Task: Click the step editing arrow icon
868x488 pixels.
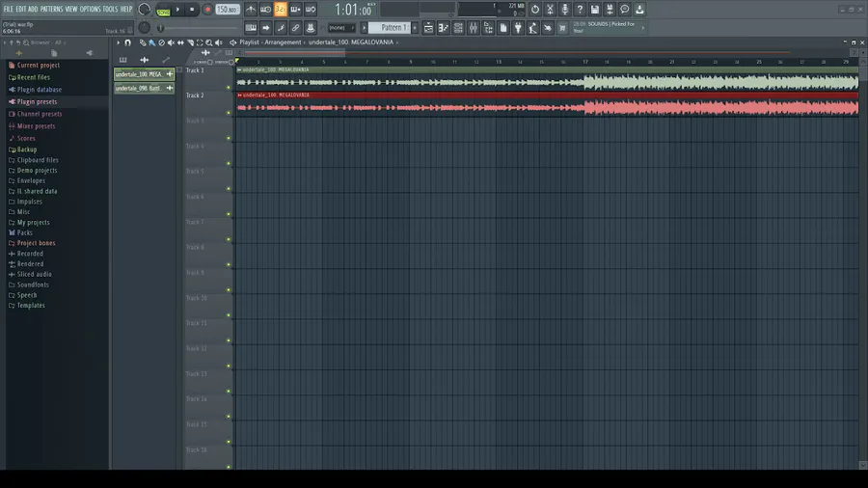Action: (266, 28)
